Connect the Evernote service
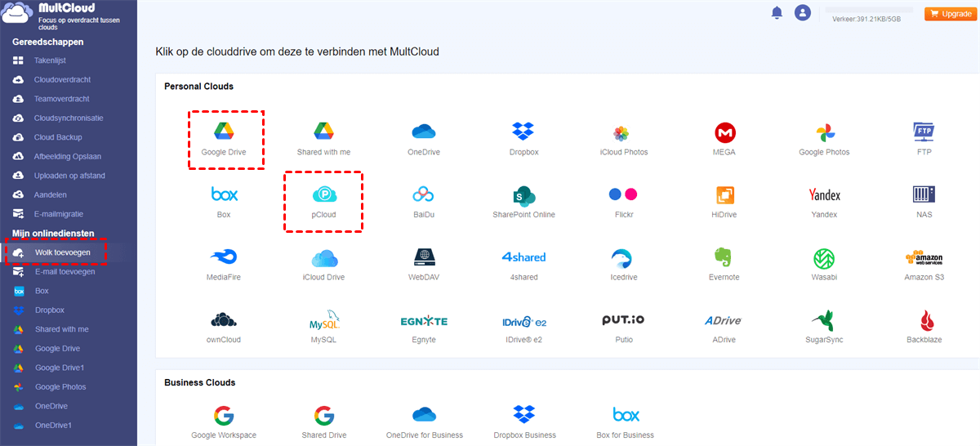Viewport: 980px width, 446px height. pyautogui.click(x=724, y=257)
